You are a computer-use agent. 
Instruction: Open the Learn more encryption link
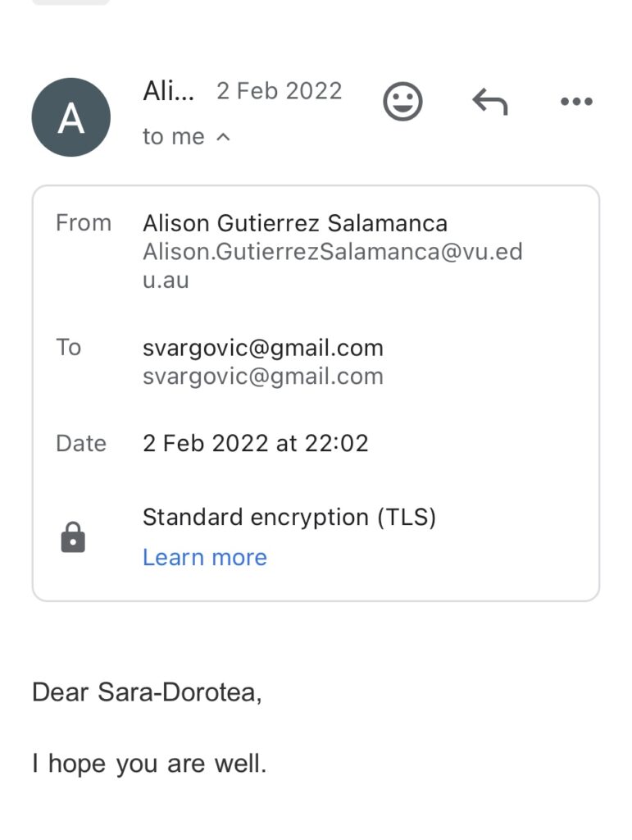(204, 557)
